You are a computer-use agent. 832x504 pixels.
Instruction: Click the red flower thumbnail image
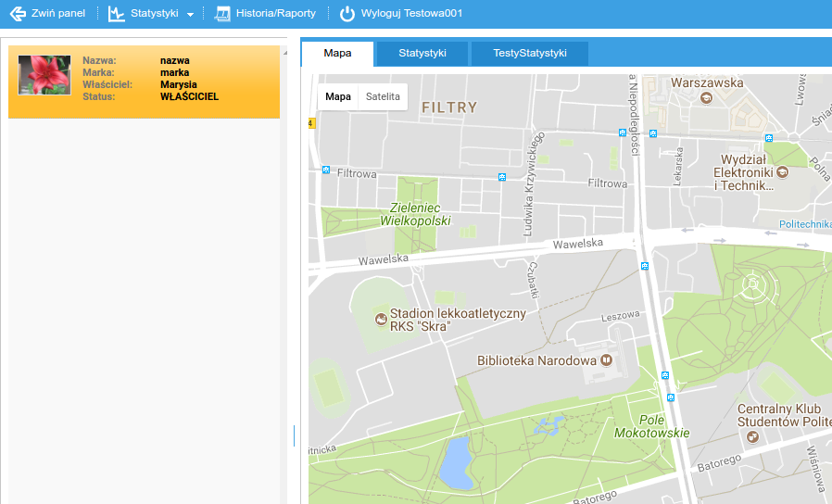click(x=44, y=75)
